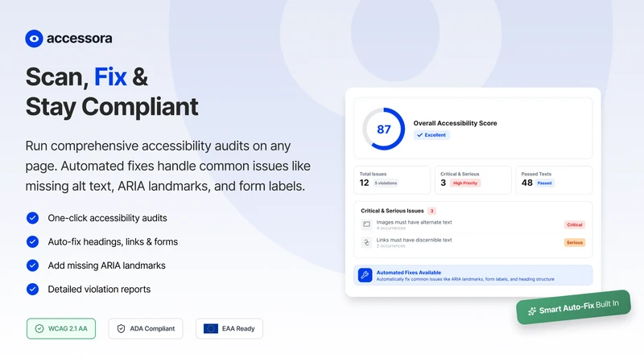Click the green Smart Auto-Fix Built In badge
Viewport: 644px width, 362px height.
pyautogui.click(x=573, y=307)
